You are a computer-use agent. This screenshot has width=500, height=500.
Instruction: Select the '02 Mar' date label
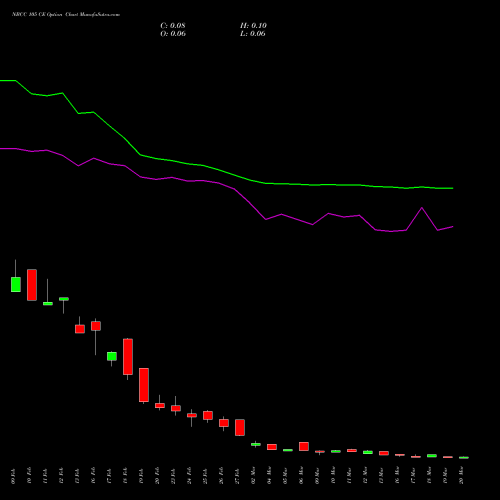coord(253,476)
